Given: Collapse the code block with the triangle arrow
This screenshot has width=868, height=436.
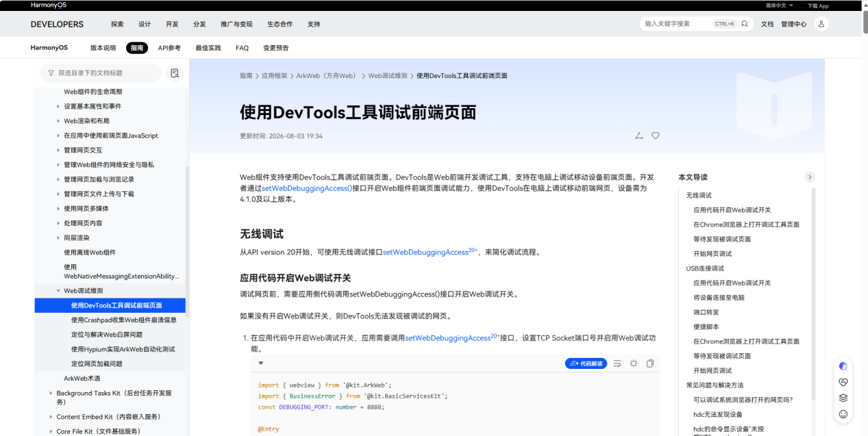Looking at the screenshot, I should [x=261, y=363].
